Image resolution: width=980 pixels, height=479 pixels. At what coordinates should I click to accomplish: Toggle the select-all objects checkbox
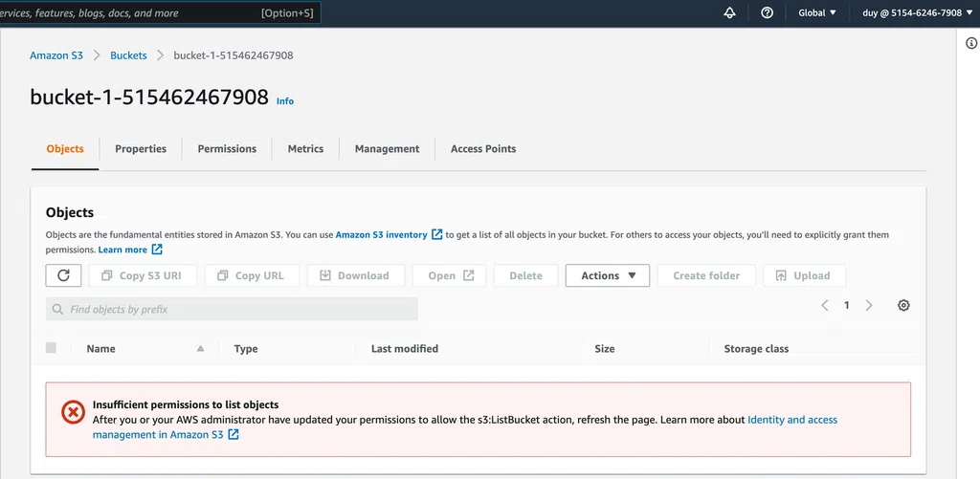click(x=51, y=348)
